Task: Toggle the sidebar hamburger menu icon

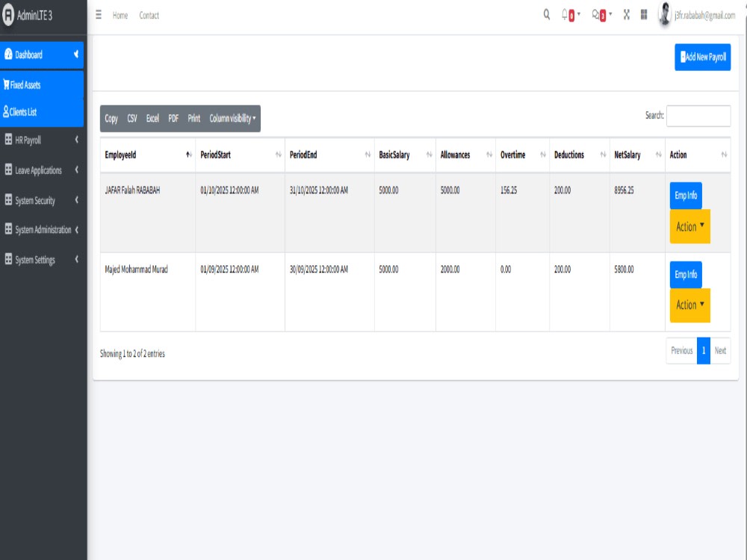Action: pyautogui.click(x=99, y=15)
